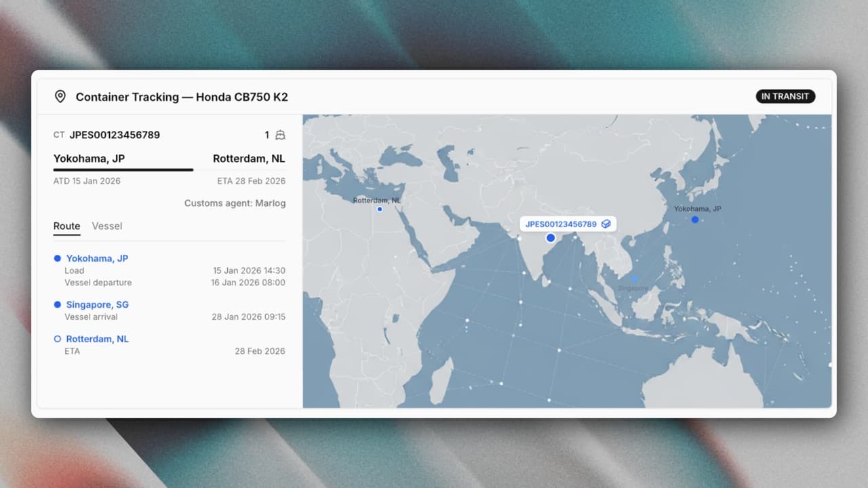Select the Yokohama marker dot on the map

click(695, 220)
